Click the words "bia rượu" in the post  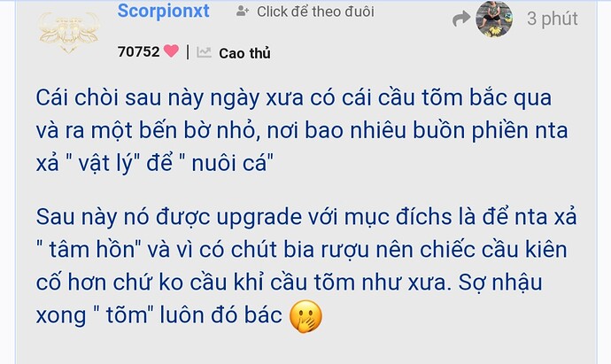click(327, 250)
